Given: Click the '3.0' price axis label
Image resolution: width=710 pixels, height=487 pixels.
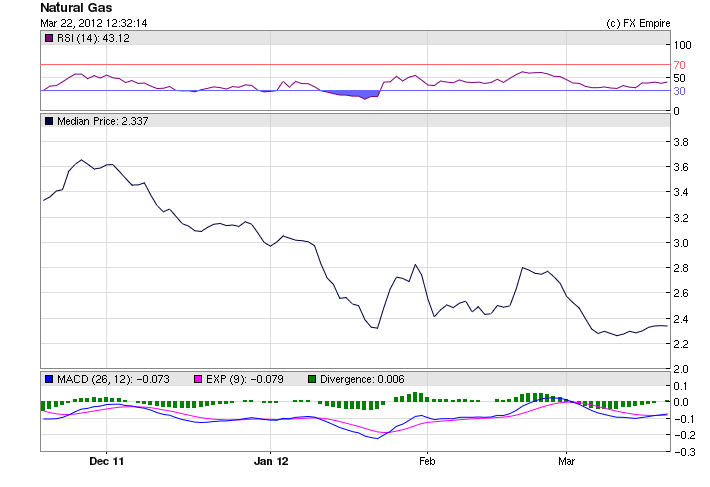Looking at the screenshot, I should pyautogui.click(x=681, y=243).
